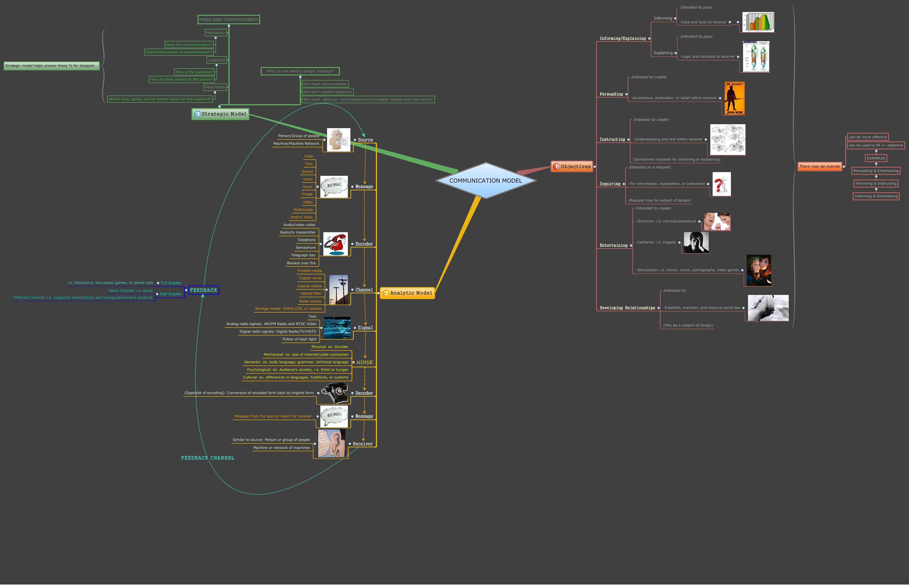Expand the Instructing branch connector
This screenshot has width=909, height=588.
pyautogui.click(x=628, y=139)
